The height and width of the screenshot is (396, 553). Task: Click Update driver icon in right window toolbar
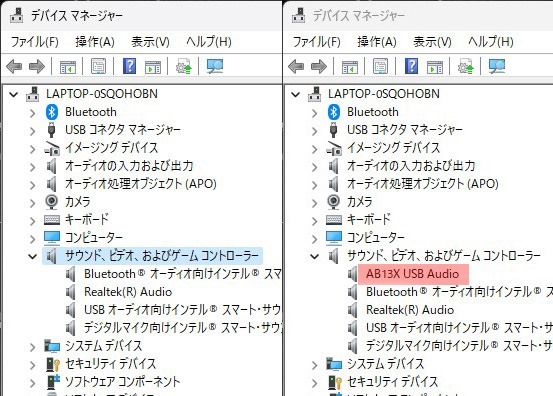(x=466, y=66)
